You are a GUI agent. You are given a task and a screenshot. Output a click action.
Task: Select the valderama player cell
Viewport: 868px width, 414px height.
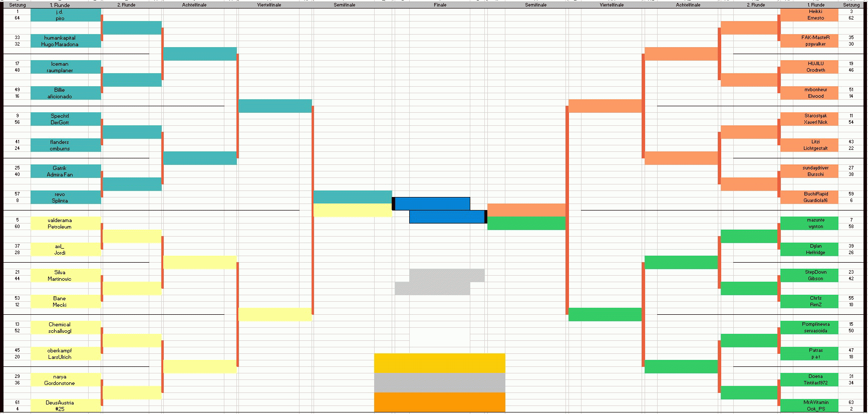66,220
